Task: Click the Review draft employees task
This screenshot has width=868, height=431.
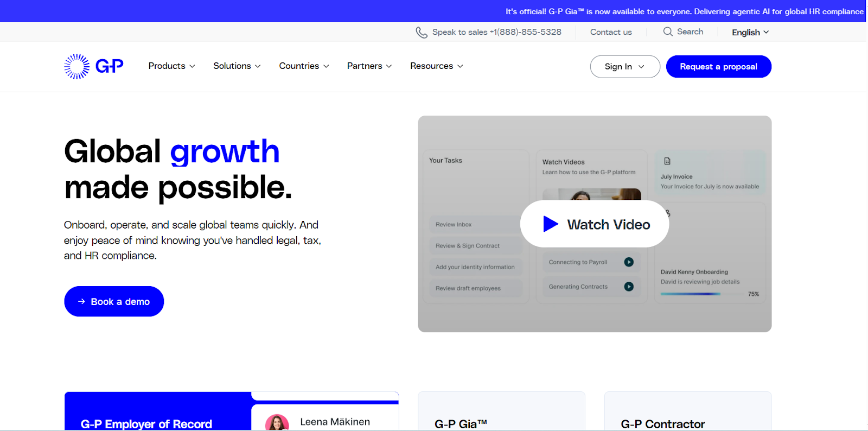Action: coord(476,288)
